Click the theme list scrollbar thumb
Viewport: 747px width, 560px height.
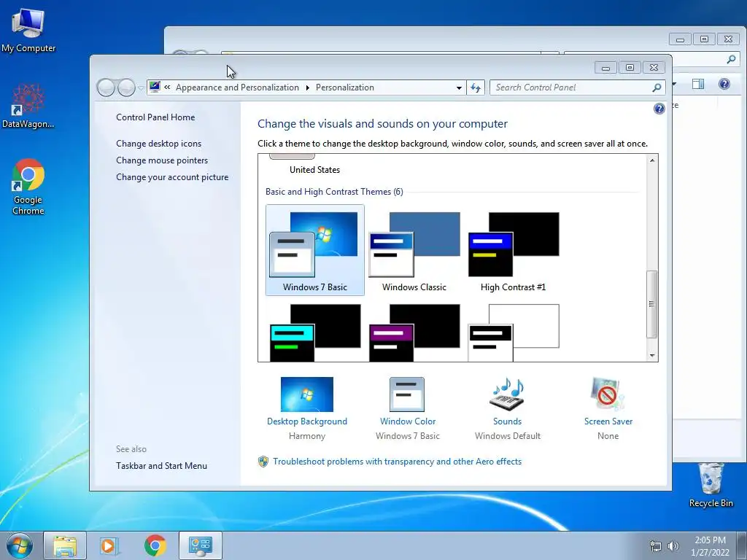point(651,304)
